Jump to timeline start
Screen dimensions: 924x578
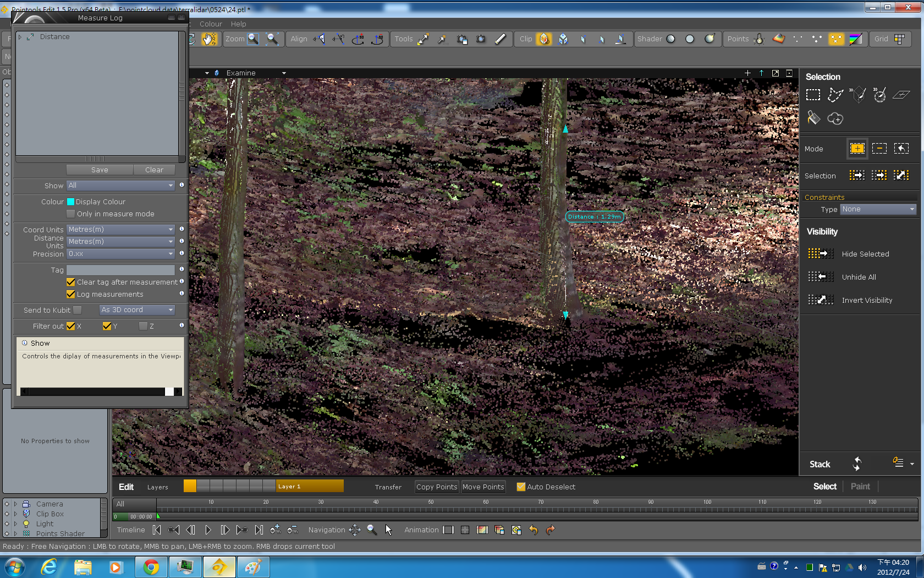(157, 530)
